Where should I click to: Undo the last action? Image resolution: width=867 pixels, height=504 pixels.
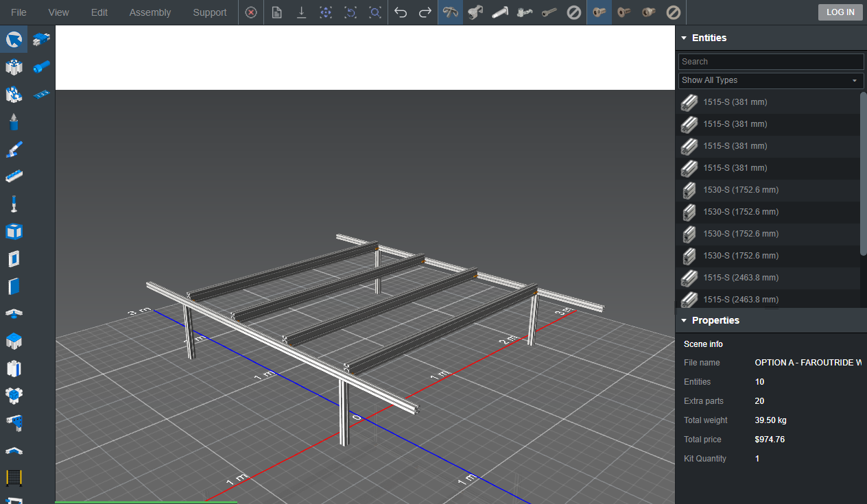point(401,12)
